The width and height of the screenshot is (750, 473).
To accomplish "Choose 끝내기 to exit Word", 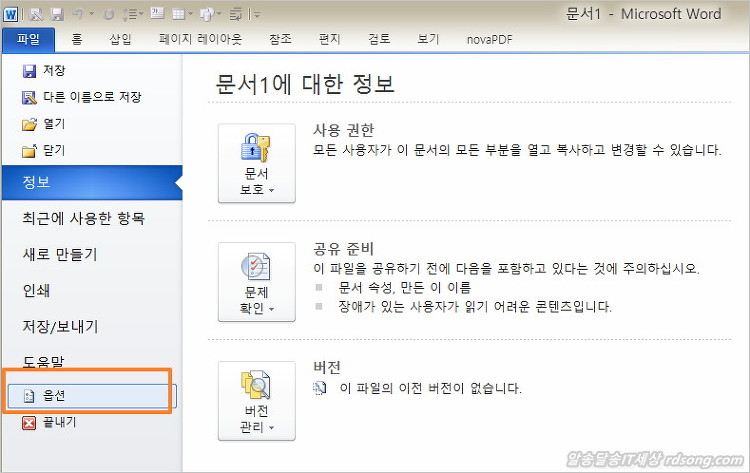I will click(60, 422).
